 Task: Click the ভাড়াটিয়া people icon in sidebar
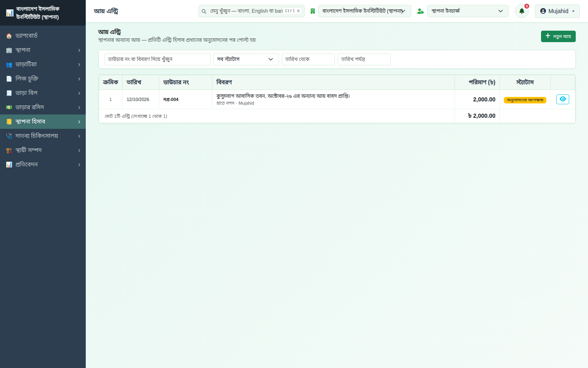[x=9, y=65]
